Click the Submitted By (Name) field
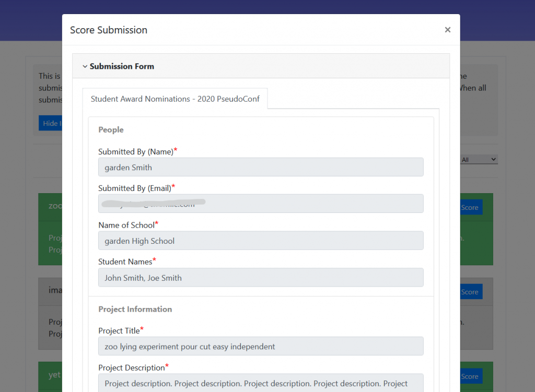 (x=261, y=167)
